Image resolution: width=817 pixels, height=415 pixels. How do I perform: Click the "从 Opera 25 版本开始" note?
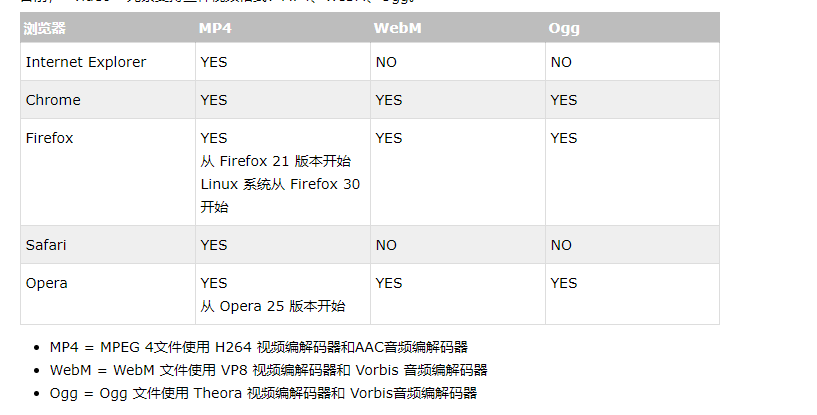(x=272, y=306)
